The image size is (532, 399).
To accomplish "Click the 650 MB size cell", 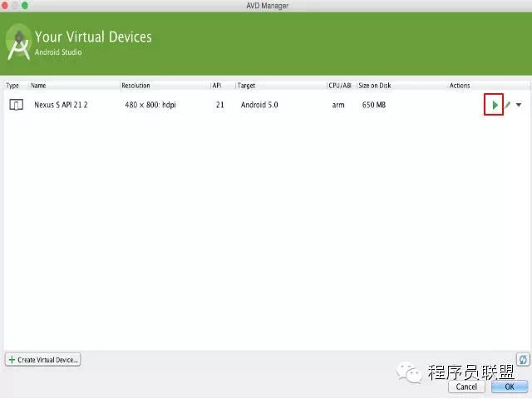I will coord(374,105).
